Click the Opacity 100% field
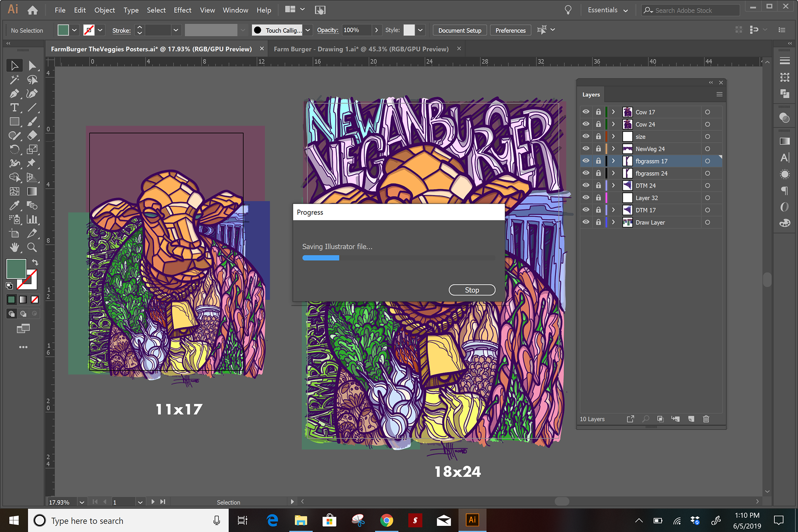798x532 pixels. (357, 30)
